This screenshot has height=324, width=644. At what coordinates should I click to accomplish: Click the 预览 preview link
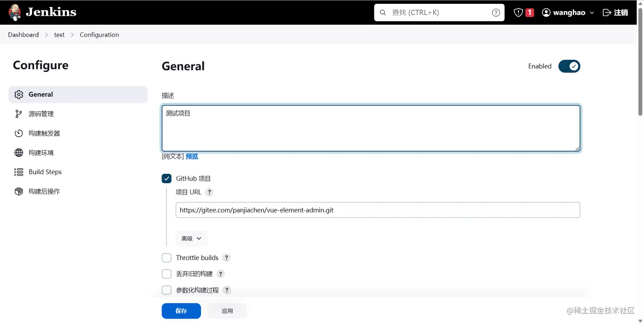click(x=192, y=156)
